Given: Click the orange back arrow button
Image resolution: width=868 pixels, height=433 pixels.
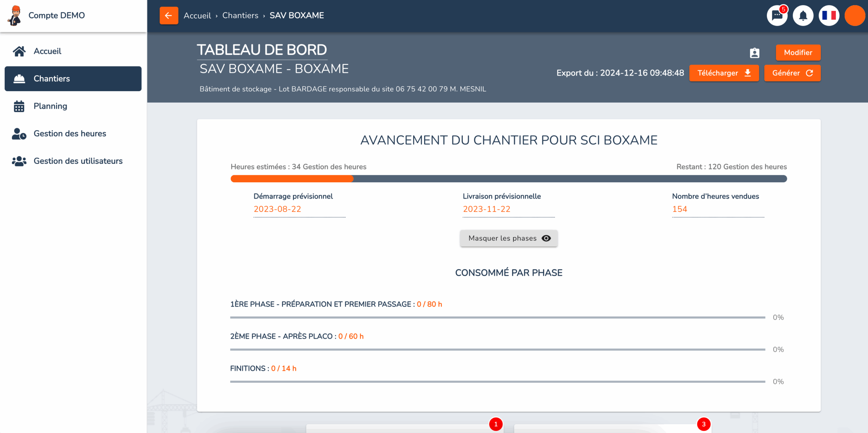Looking at the screenshot, I should click(169, 16).
